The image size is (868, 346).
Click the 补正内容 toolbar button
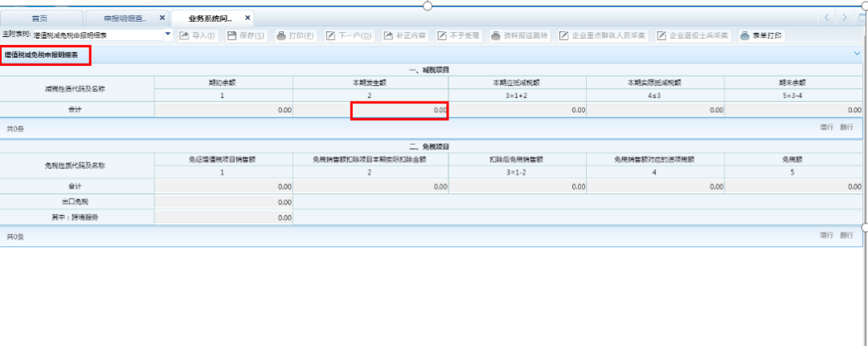[405, 36]
